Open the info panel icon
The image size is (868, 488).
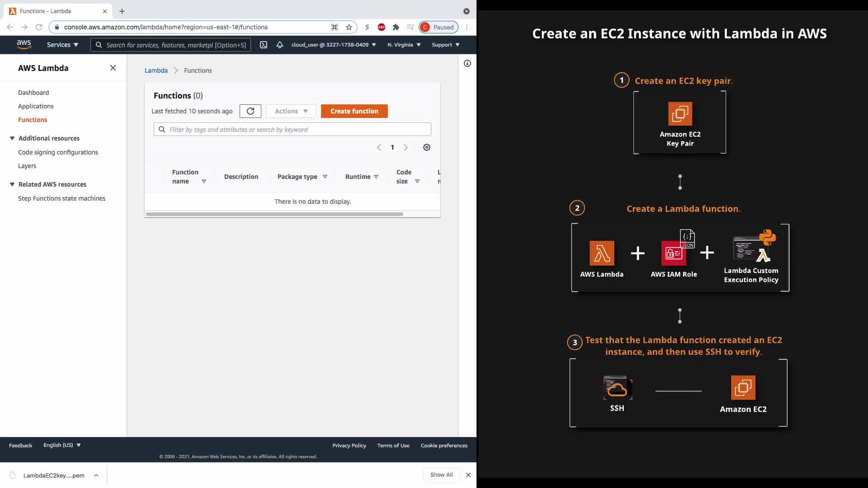click(x=467, y=63)
